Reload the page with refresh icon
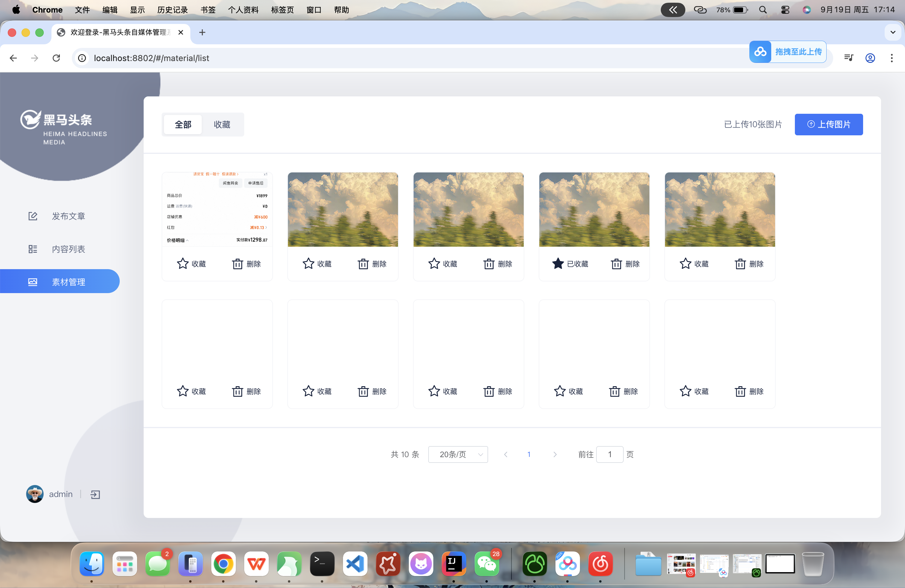This screenshot has width=905, height=588. (56, 58)
